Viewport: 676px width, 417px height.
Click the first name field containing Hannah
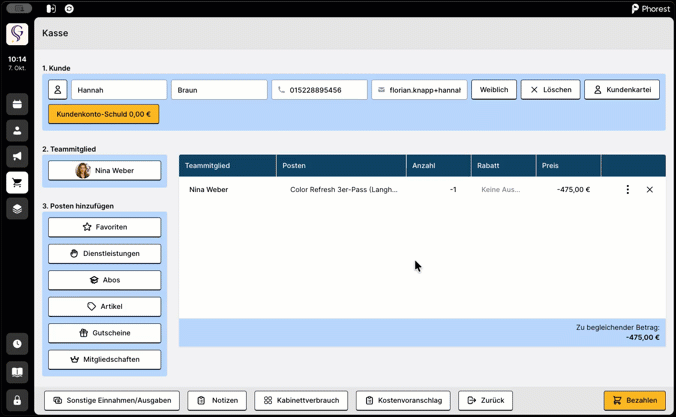click(x=119, y=90)
